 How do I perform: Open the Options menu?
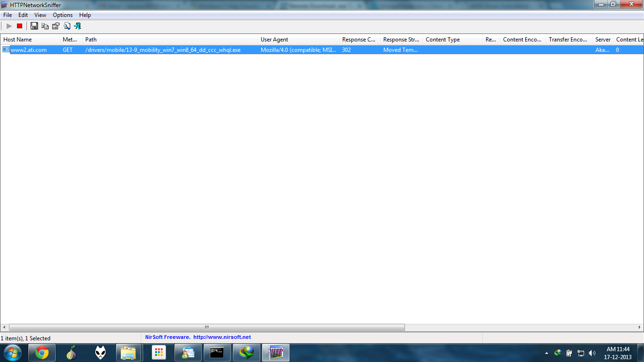[63, 15]
